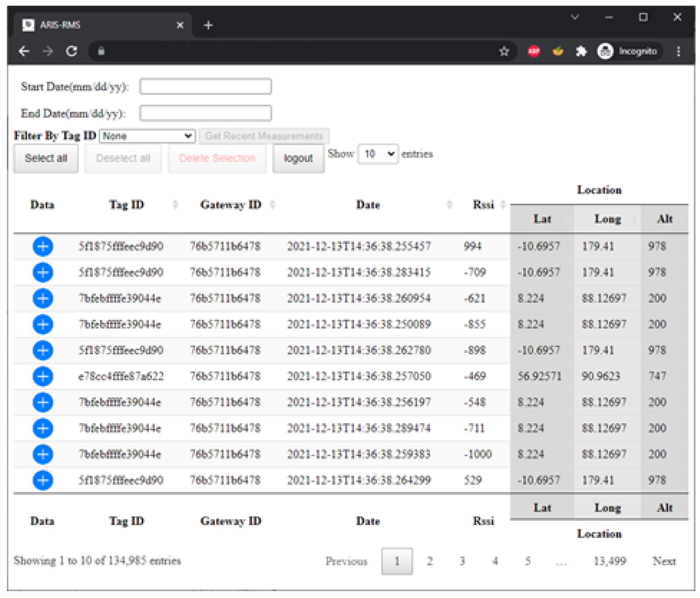Viewport: 700px width, 598px height.
Task: Open Chrome three-dot menu
Action: pos(678,51)
